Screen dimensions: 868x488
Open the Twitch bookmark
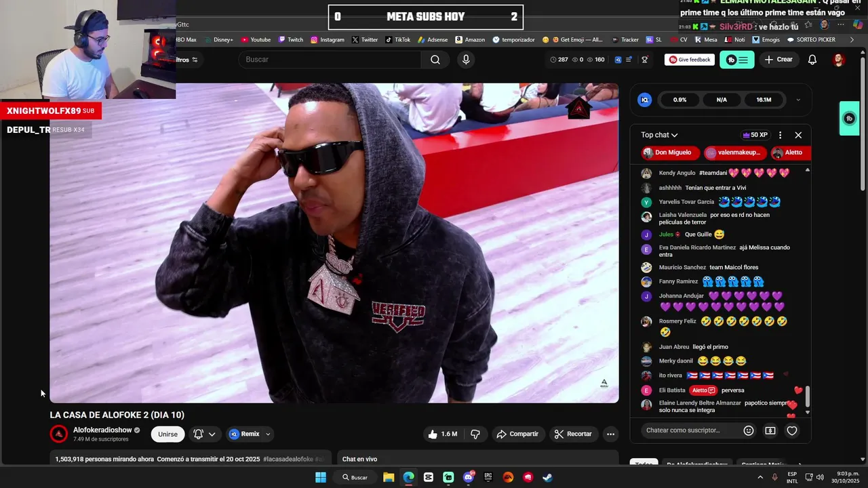coord(290,40)
